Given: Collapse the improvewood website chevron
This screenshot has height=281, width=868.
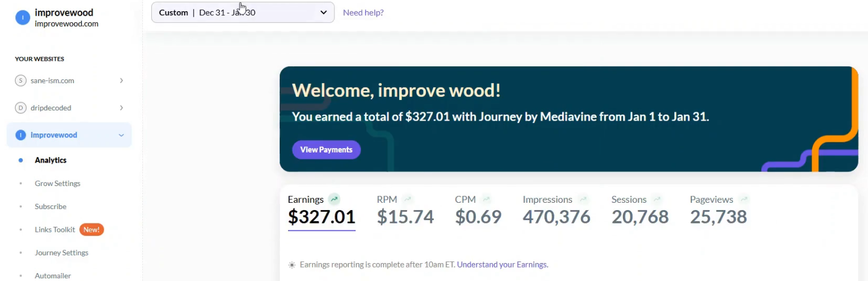Looking at the screenshot, I should (121, 135).
